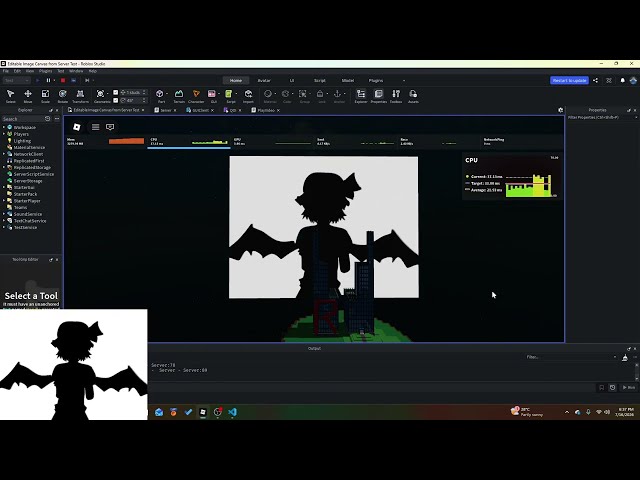
Task: Open the in-game chat icon
Action: point(110,127)
